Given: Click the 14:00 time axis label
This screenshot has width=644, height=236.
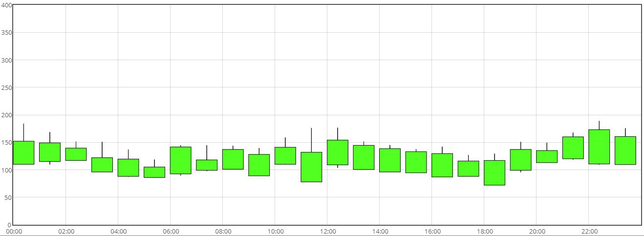Looking at the screenshot, I should pos(380,231).
